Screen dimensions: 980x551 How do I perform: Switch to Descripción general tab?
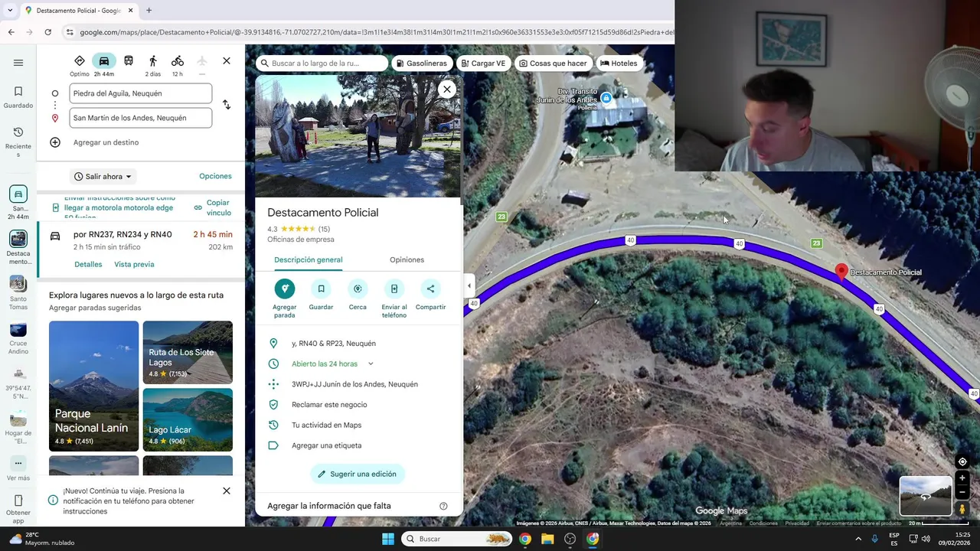tap(308, 259)
